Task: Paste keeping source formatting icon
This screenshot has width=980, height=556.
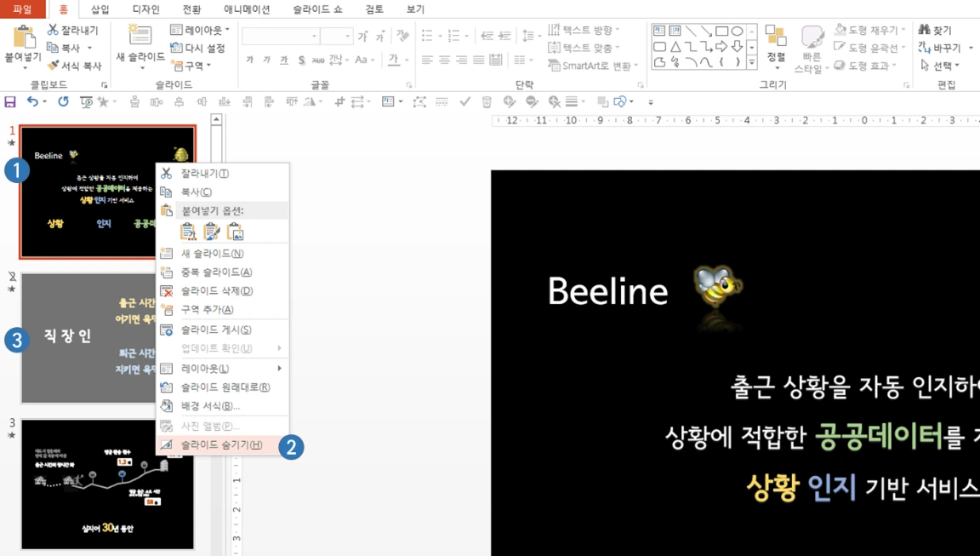Action: point(211,232)
